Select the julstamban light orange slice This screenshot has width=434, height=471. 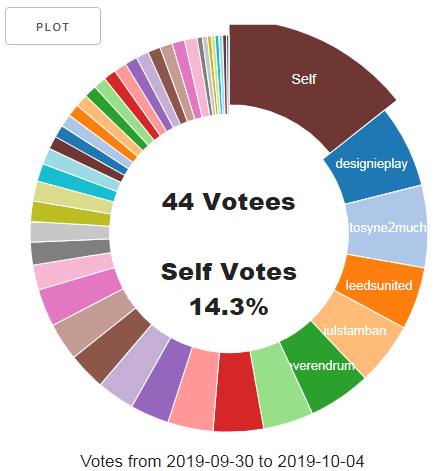click(x=355, y=331)
